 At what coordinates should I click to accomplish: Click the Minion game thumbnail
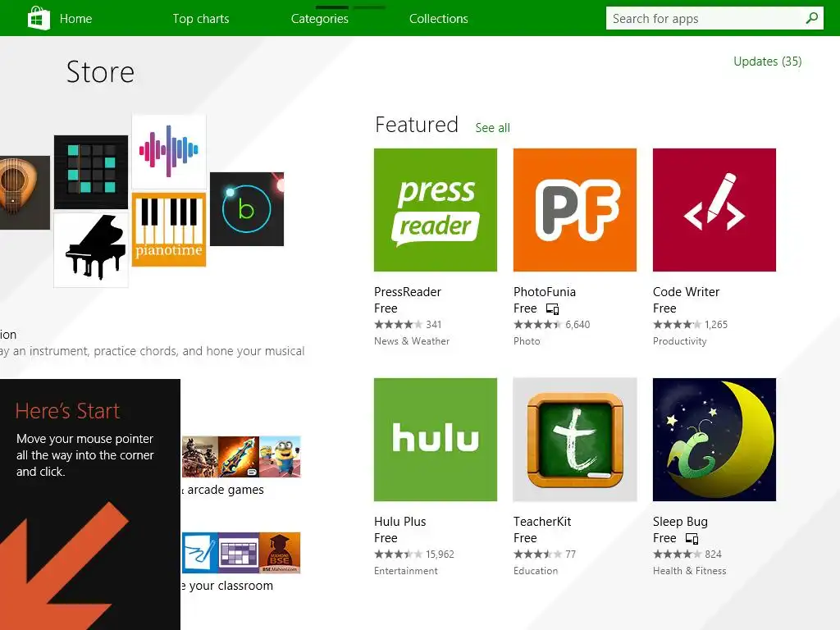pos(280,457)
